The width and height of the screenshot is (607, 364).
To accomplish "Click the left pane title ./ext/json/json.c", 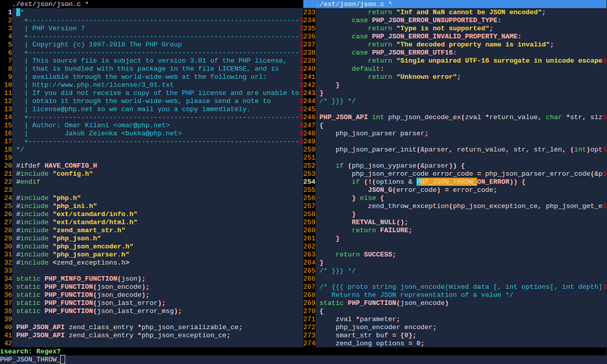I will 47,4.
